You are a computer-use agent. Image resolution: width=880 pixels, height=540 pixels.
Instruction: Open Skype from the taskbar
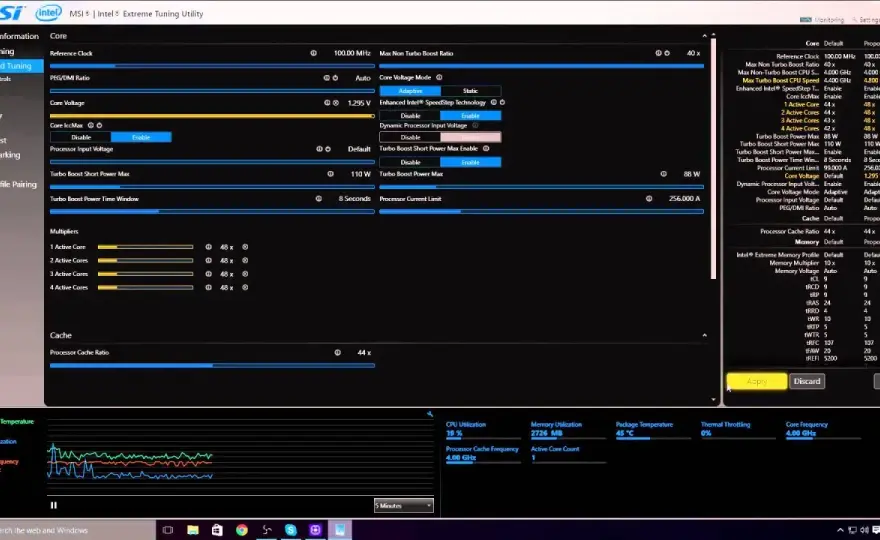pyautogui.click(x=291, y=530)
